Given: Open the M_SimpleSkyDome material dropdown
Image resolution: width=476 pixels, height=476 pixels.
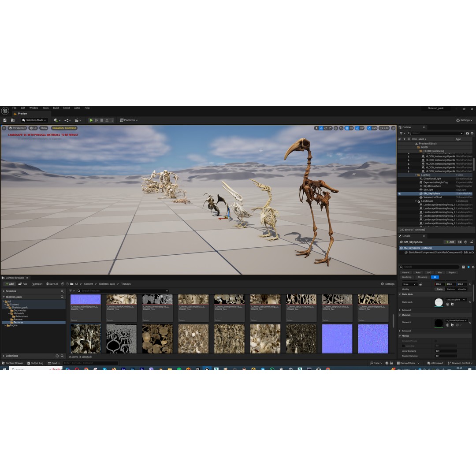Looking at the screenshot, I should pos(456,320).
